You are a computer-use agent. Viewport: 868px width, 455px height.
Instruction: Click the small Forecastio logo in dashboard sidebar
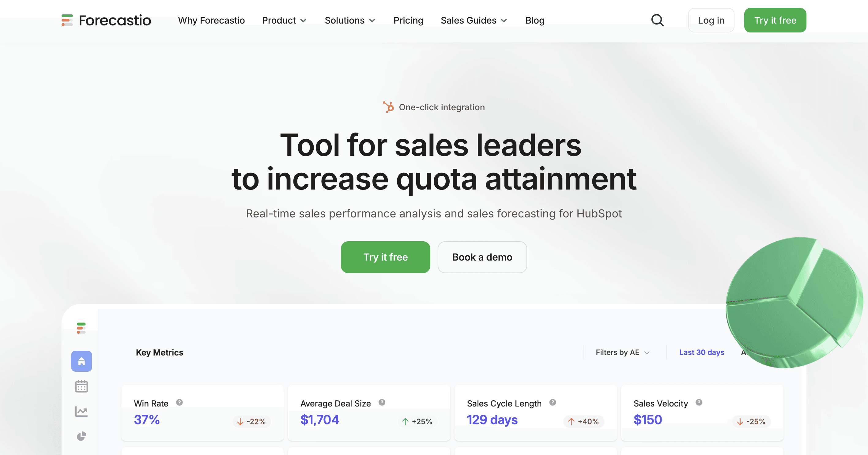point(81,328)
